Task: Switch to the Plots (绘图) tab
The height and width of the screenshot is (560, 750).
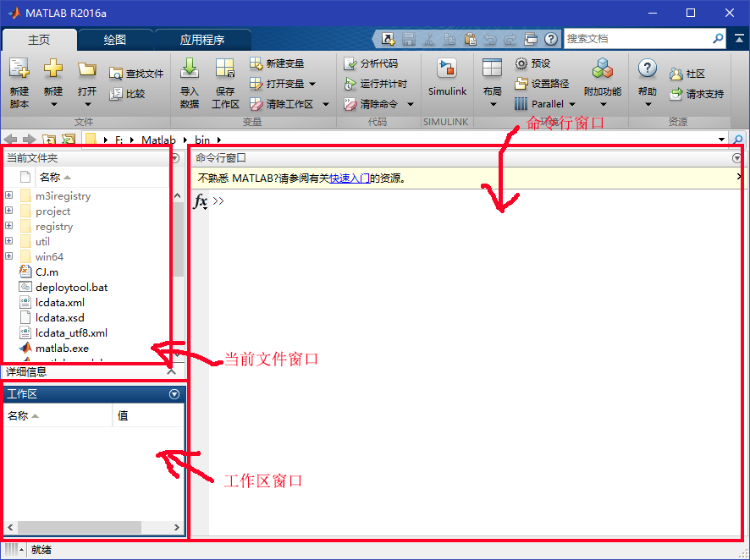Action: click(115, 40)
